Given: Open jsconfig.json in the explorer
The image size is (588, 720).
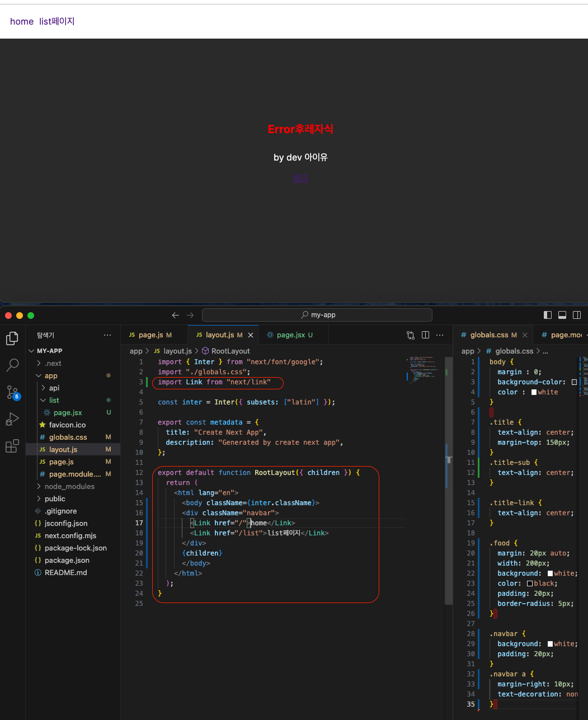Looking at the screenshot, I should click(73, 523).
